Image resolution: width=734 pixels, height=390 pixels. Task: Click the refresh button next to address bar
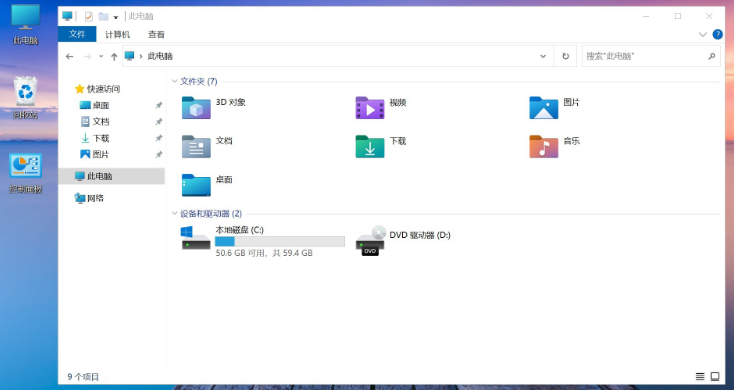pos(565,56)
